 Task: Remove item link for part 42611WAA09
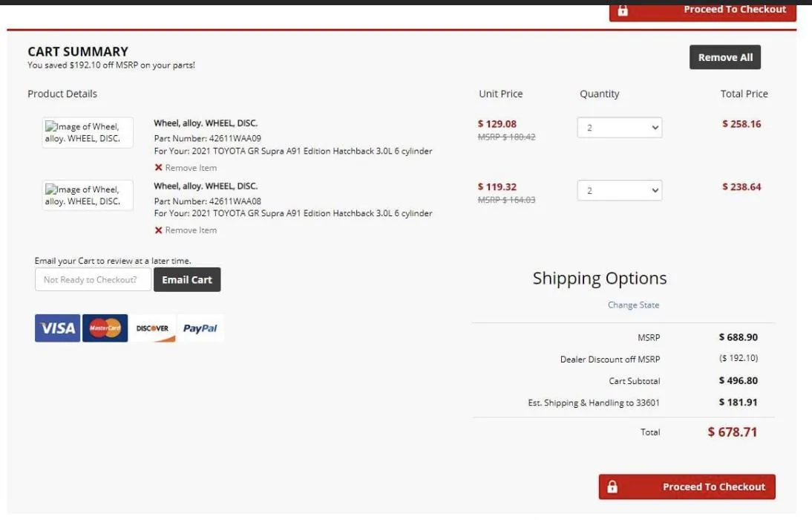191,167
